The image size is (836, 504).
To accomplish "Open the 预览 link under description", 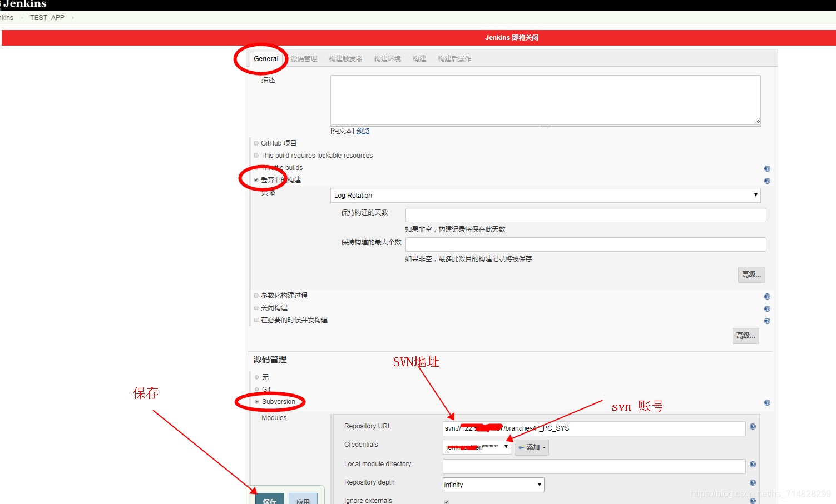I will tap(363, 131).
